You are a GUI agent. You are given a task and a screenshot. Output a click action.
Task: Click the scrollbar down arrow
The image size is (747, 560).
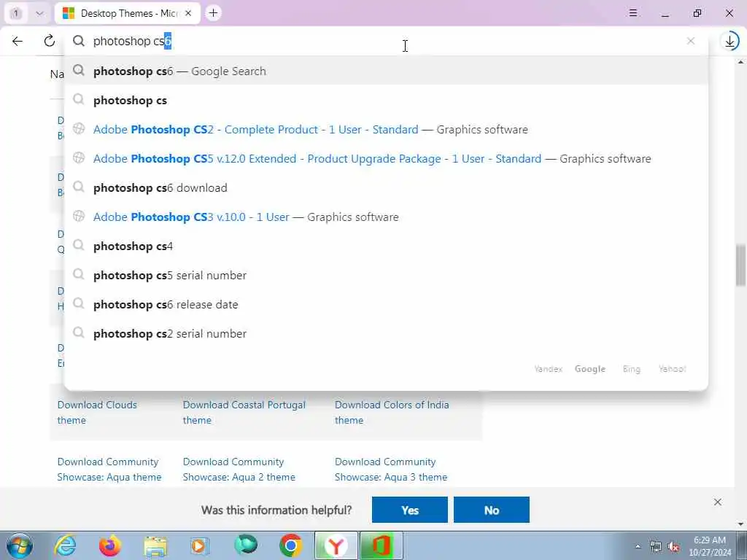click(x=741, y=524)
